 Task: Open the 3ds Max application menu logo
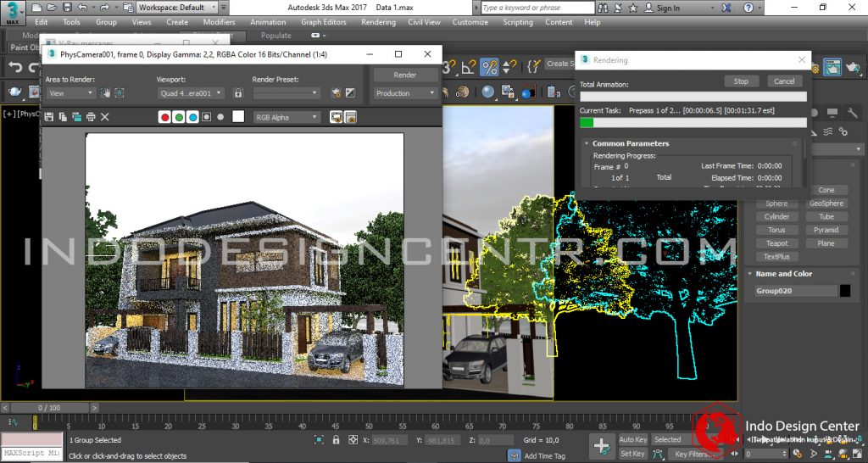coord(13,12)
